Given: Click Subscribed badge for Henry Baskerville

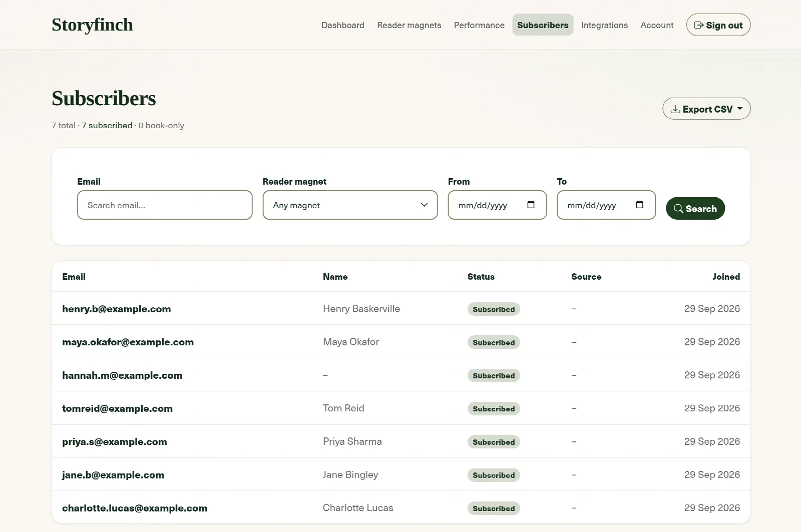Looking at the screenshot, I should tap(494, 309).
